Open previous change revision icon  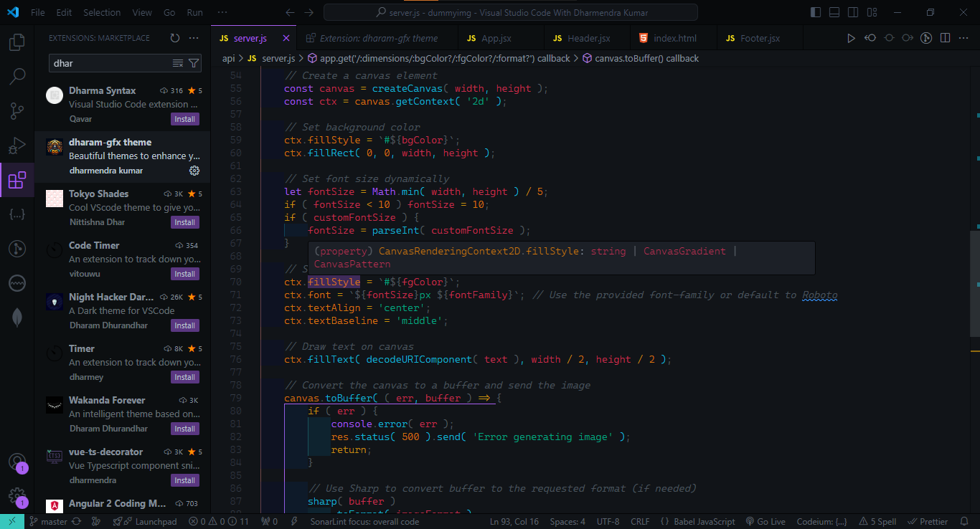[870, 38]
